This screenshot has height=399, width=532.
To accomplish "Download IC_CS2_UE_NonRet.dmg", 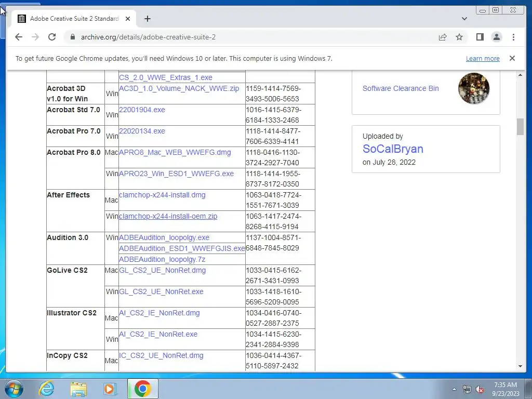I will tap(161, 355).
